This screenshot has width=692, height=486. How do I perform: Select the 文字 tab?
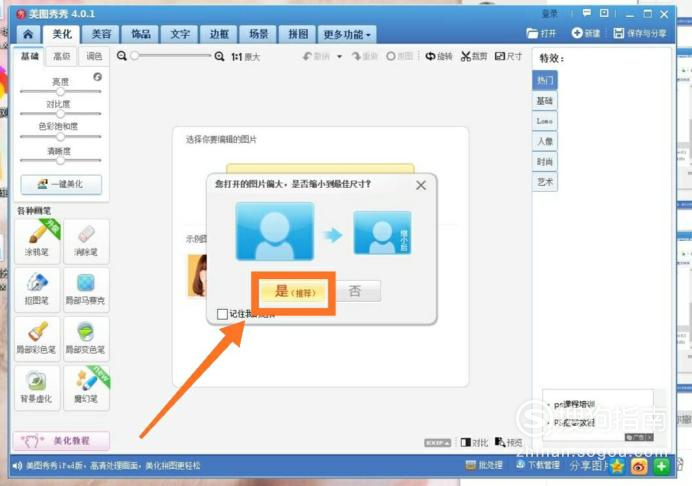click(180, 34)
